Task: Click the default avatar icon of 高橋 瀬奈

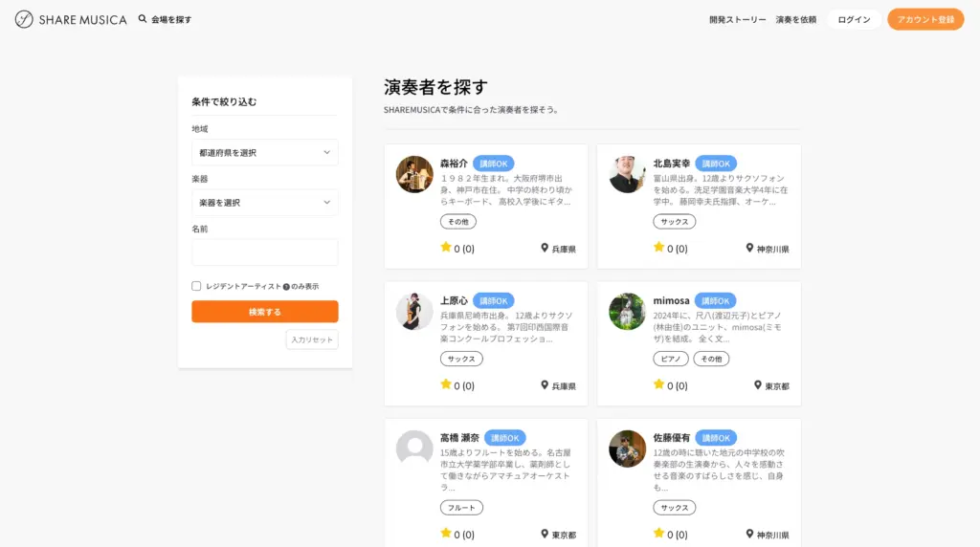Action: pyautogui.click(x=414, y=449)
